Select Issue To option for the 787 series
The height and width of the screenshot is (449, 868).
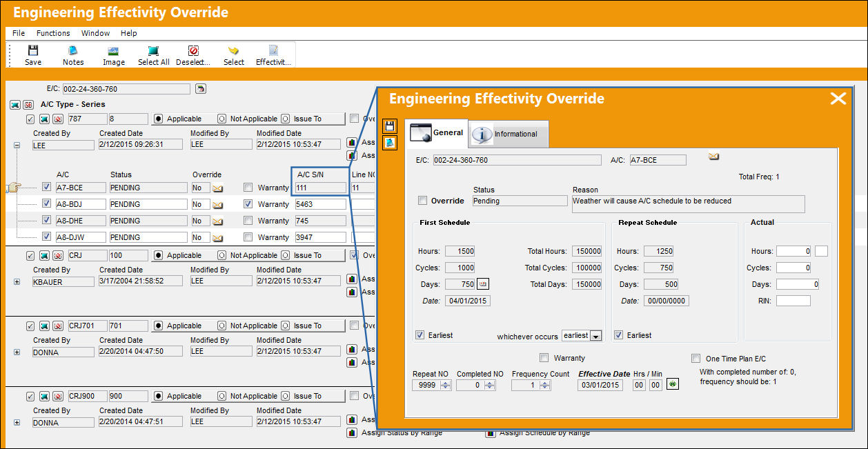point(286,119)
